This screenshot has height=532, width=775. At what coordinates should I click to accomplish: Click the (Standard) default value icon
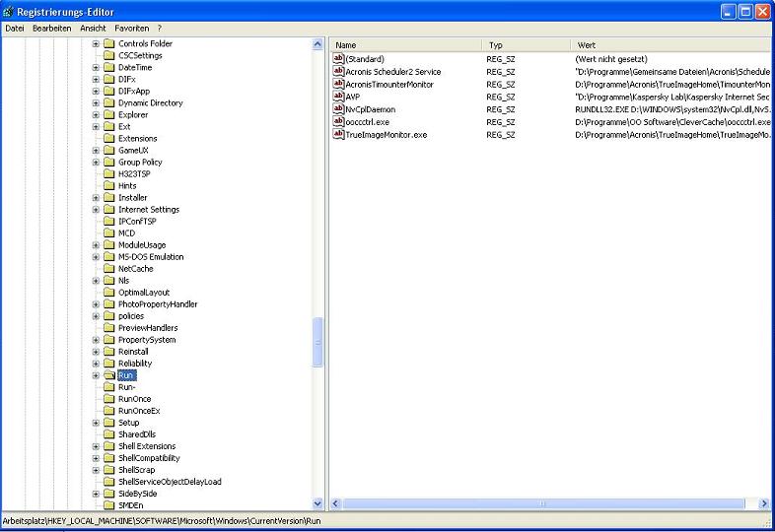tap(338, 59)
